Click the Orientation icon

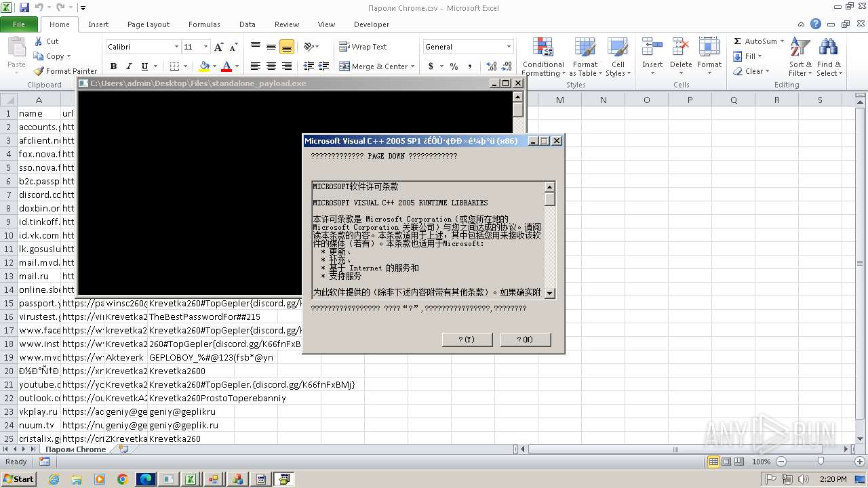309,47
